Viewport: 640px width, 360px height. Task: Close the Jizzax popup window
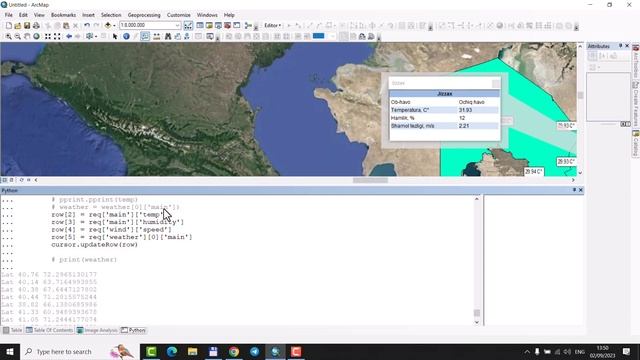(x=496, y=84)
